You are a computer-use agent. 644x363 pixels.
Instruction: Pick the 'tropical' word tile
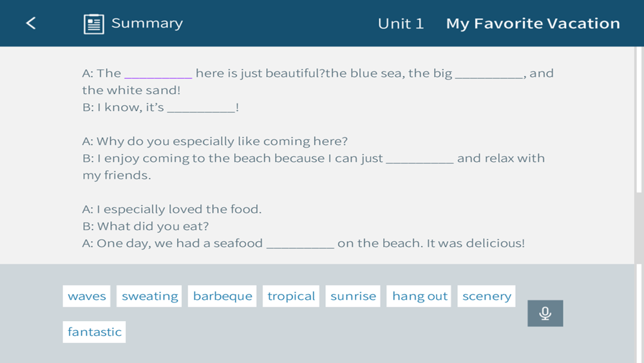pos(291,296)
